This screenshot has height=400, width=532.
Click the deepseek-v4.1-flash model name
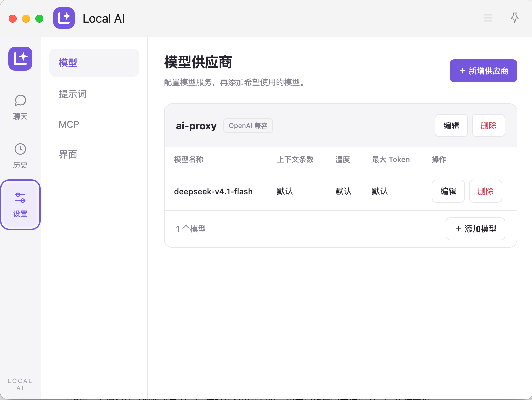(213, 191)
